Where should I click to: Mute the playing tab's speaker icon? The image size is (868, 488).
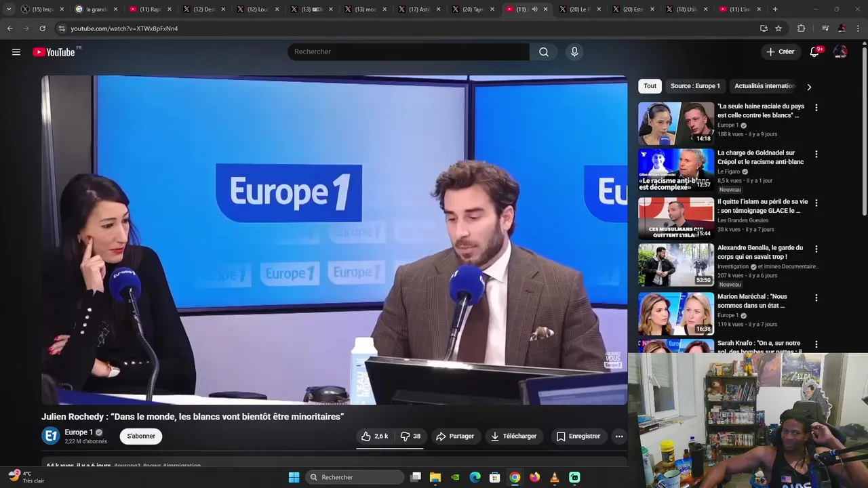click(534, 9)
